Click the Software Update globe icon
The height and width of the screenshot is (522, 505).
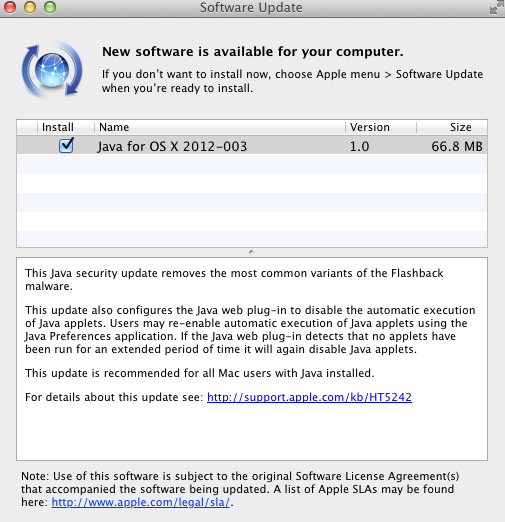click(52, 70)
